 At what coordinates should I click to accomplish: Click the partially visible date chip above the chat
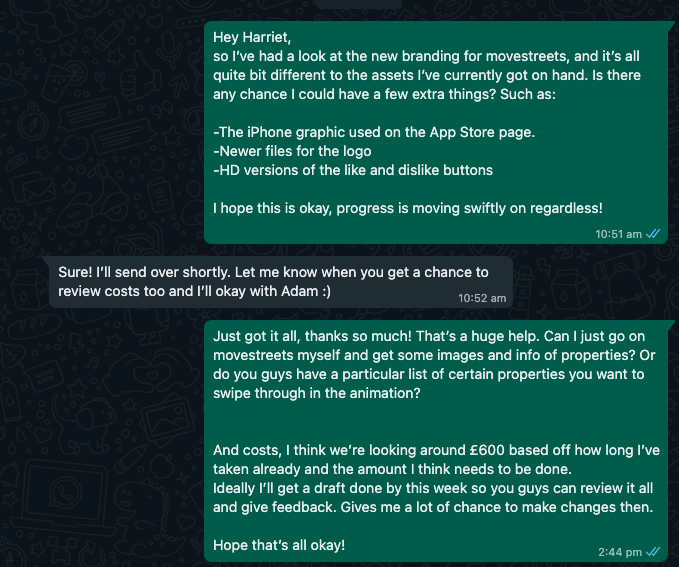point(358,3)
